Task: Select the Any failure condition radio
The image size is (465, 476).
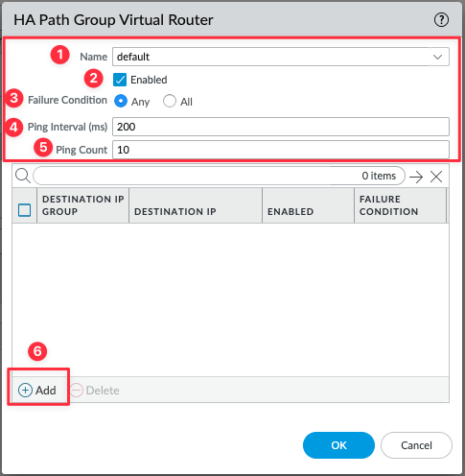Action: pos(121,101)
